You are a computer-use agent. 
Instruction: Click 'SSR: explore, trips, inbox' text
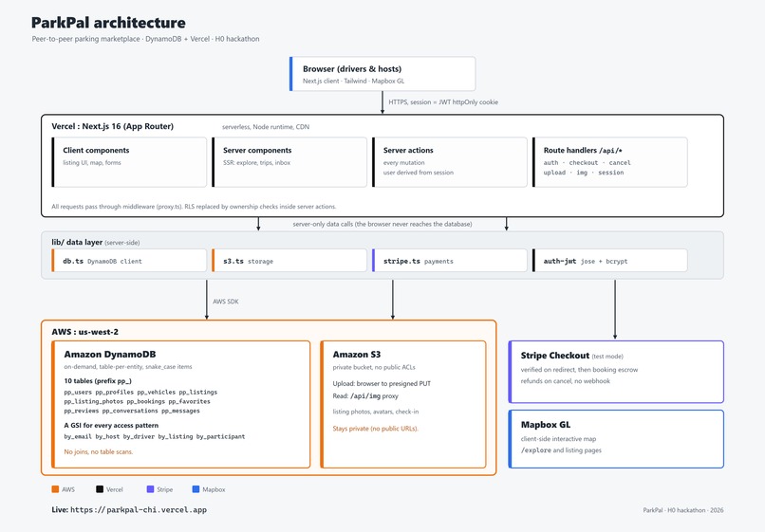point(256,162)
